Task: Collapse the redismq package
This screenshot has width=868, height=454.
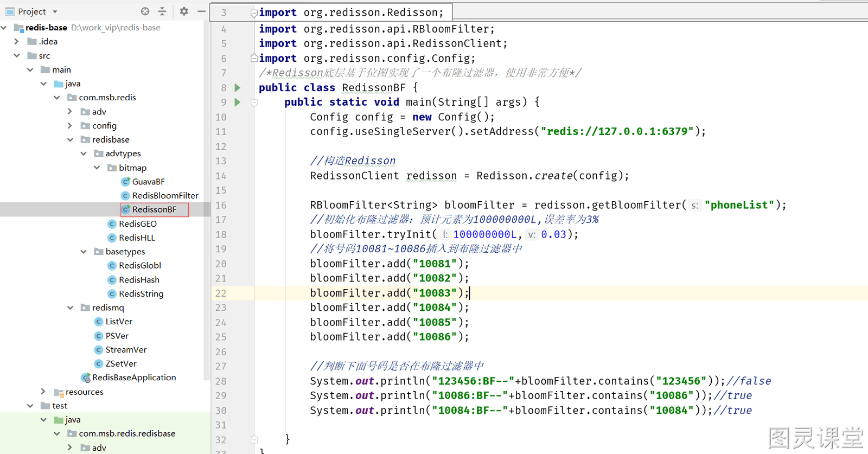Action: pyautogui.click(x=71, y=308)
